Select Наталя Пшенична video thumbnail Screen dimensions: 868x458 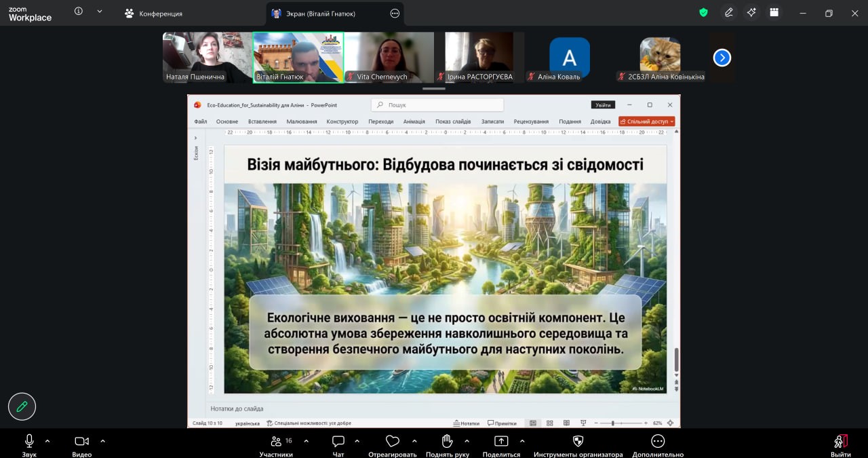coord(208,58)
